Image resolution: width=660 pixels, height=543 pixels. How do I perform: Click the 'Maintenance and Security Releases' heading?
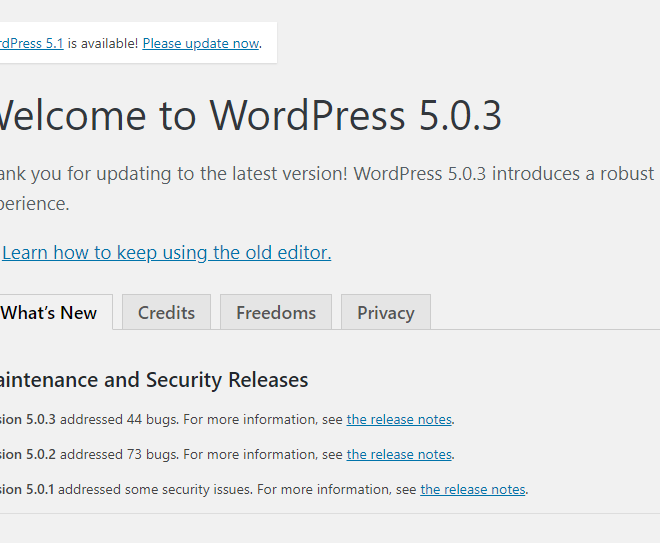154,380
